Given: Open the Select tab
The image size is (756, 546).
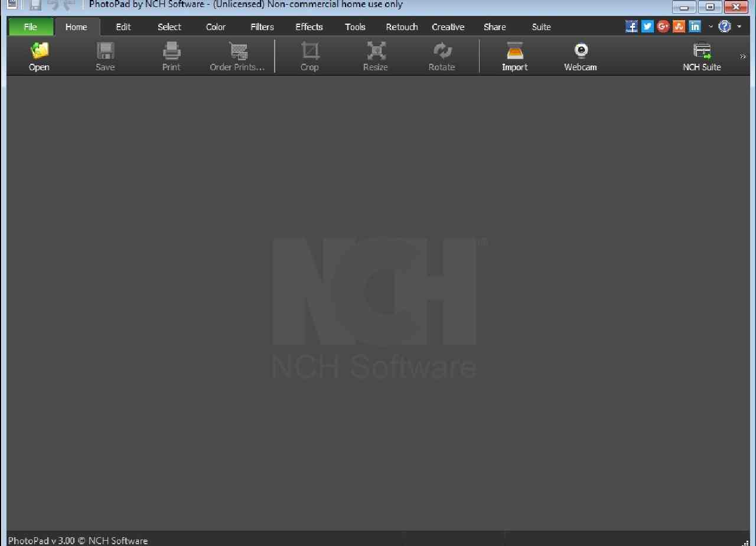Looking at the screenshot, I should (x=170, y=27).
